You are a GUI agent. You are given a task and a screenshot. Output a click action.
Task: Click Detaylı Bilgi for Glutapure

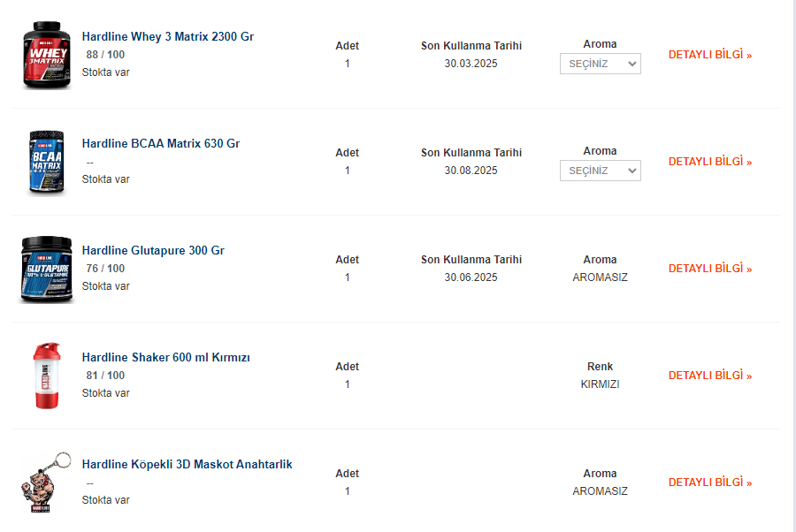709,269
